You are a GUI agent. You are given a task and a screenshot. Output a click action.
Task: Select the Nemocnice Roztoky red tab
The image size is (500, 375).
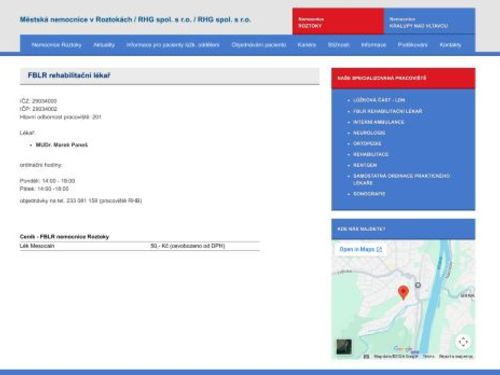(338, 21)
